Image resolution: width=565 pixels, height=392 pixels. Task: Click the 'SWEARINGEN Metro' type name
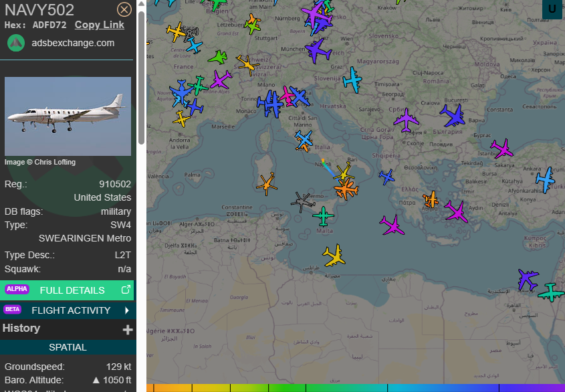pos(85,238)
